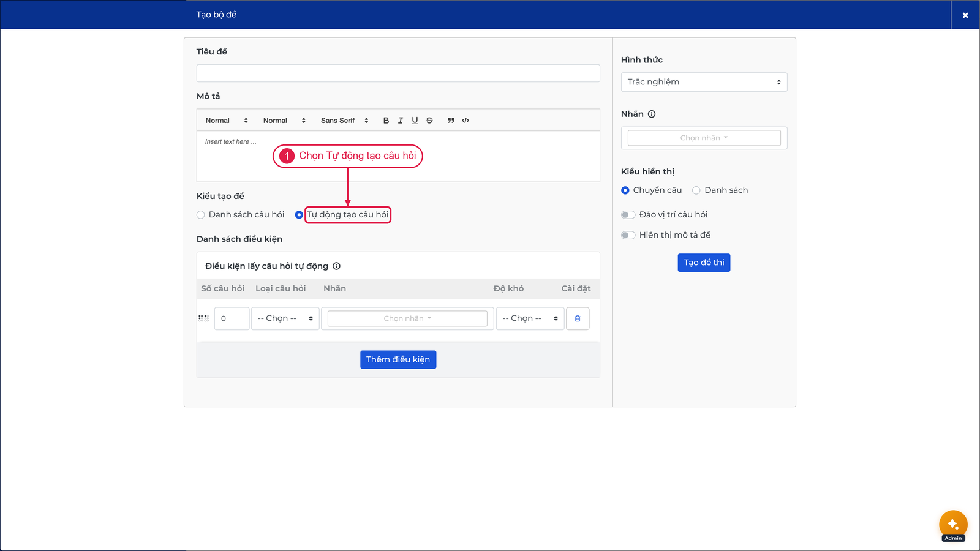Focus the Tiêu đề input field
The height and width of the screenshot is (551, 980).
click(x=398, y=73)
